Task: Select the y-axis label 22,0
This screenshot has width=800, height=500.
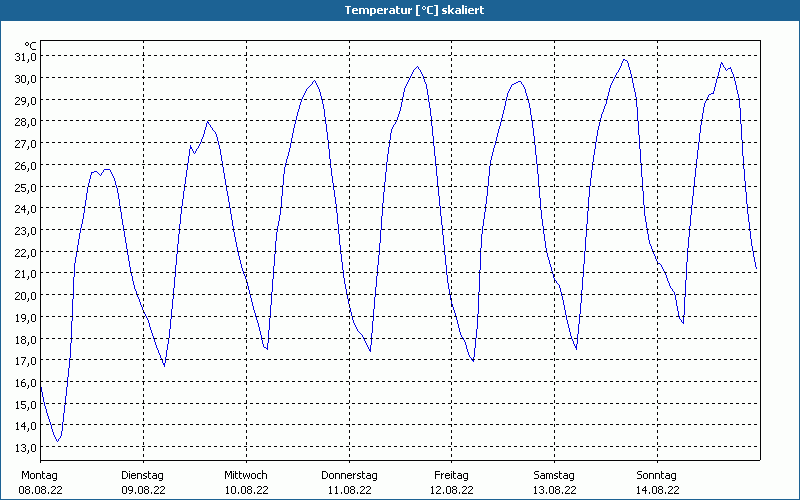Action: tap(26, 253)
